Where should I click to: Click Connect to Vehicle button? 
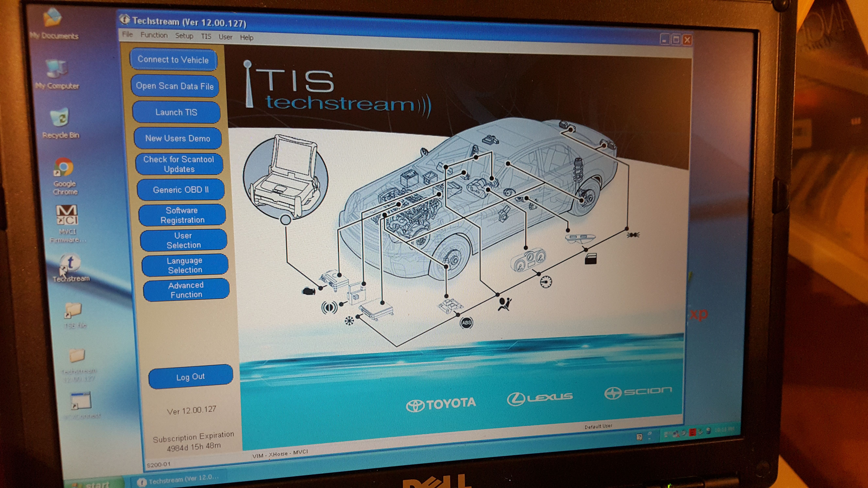[173, 60]
